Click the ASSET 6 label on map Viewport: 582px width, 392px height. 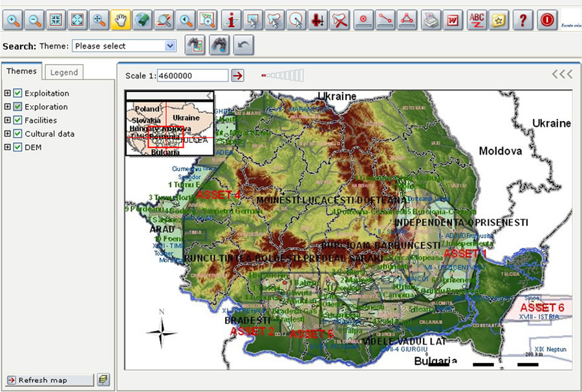pyautogui.click(x=541, y=308)
